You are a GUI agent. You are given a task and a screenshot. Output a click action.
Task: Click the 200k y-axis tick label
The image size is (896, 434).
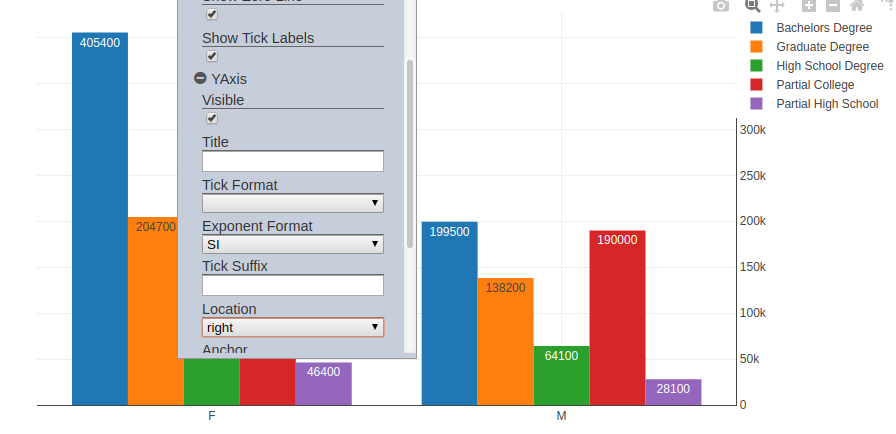point(753,221)
